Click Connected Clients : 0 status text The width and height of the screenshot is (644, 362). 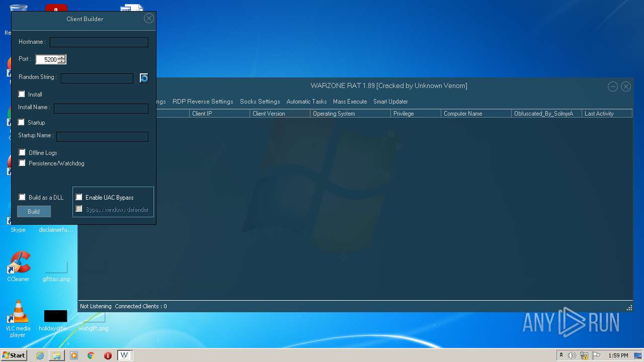[141, 306]
